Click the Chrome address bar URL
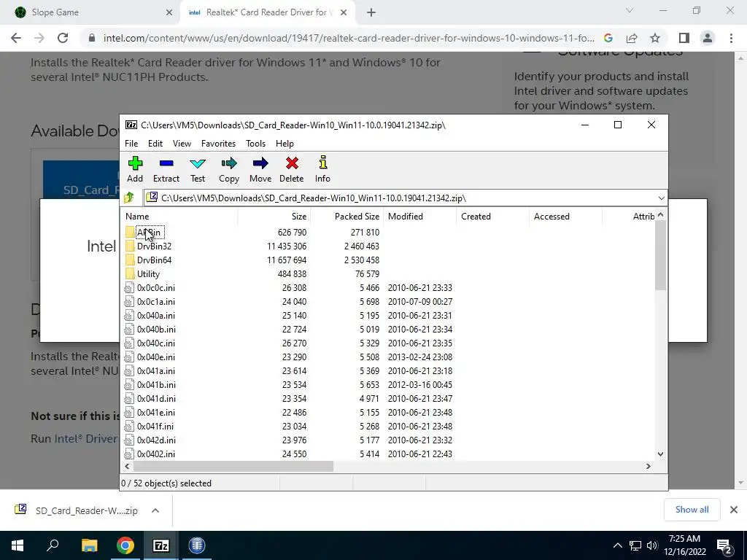Viewport: 747px width, 560px height. coord(348,38)
